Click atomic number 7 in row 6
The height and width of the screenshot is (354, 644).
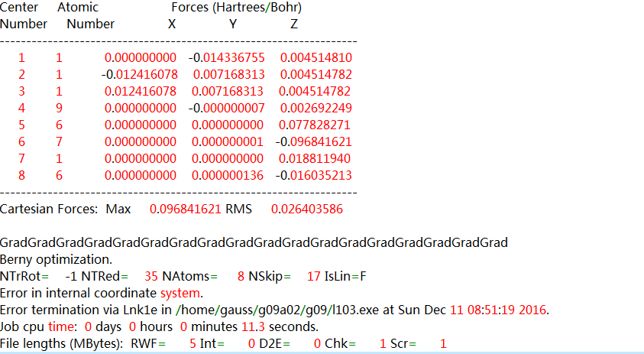coord(59,142)
